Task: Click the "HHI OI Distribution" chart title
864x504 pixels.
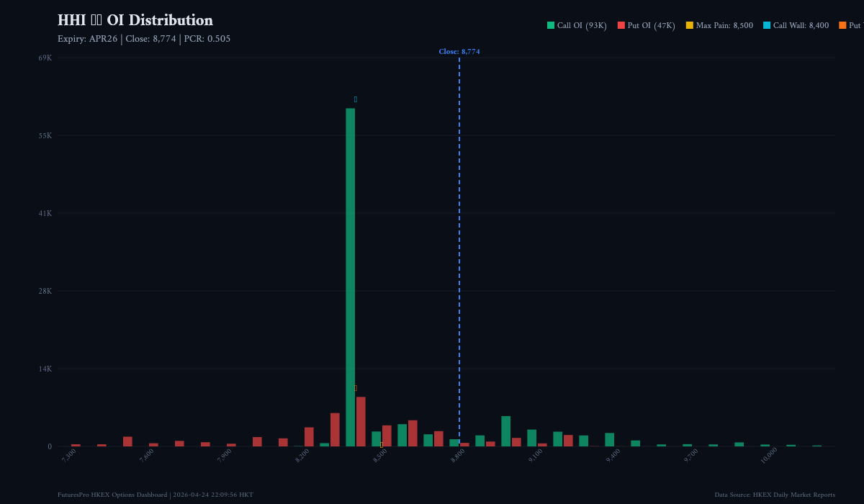Action: [x=135, y=20]
